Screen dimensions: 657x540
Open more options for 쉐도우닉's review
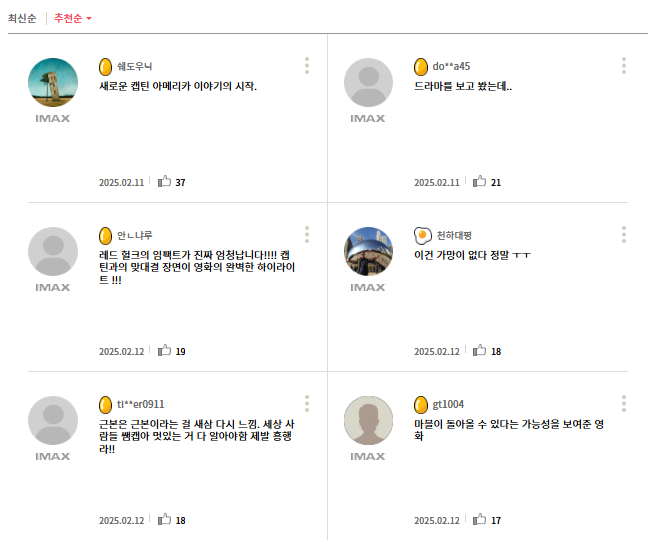(x=307, y=66)
